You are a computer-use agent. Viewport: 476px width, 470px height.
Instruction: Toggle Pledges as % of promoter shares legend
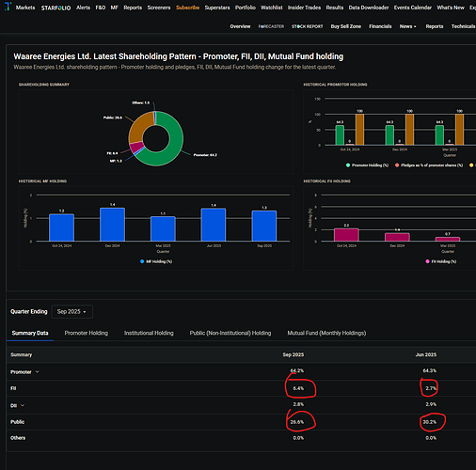tap(429, 165)
